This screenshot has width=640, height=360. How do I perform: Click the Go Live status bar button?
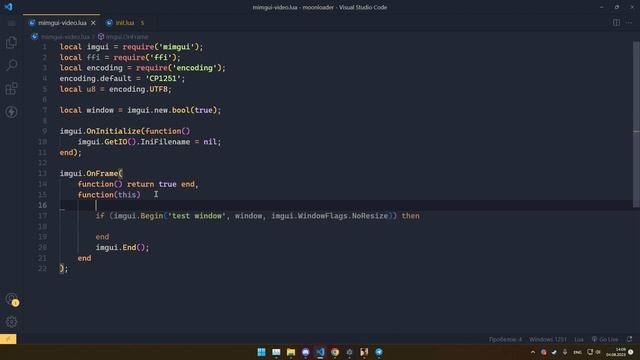pyautogui.click(x=605, y=339)
